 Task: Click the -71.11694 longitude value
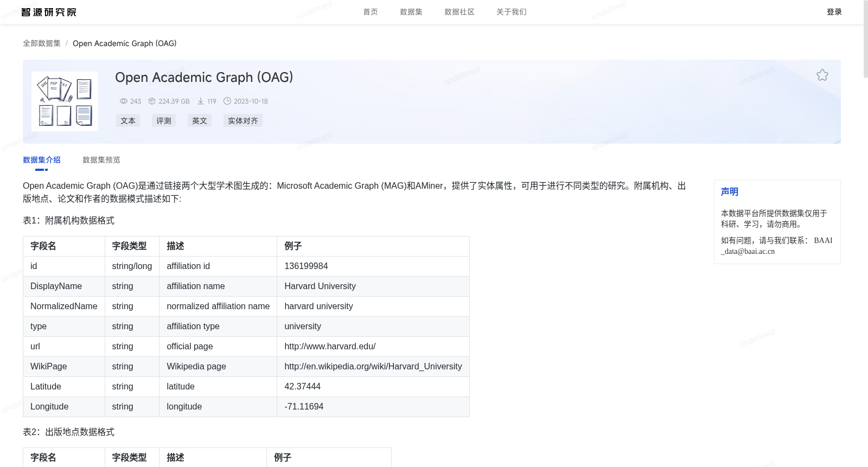pyautogui.click(x=373, y=407)
